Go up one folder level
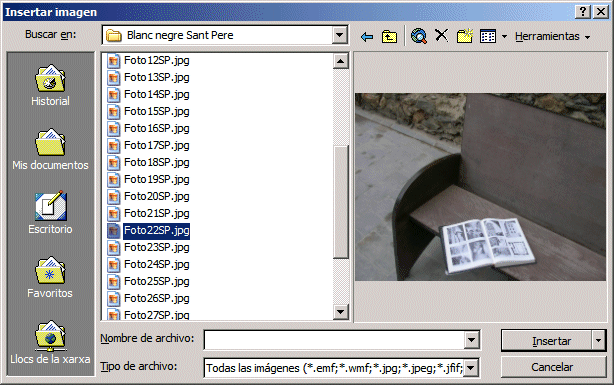 tap(389, 37)
